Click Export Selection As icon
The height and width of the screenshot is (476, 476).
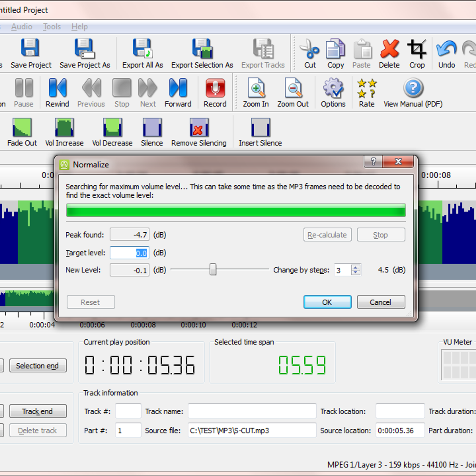click(x=202, y=48)
